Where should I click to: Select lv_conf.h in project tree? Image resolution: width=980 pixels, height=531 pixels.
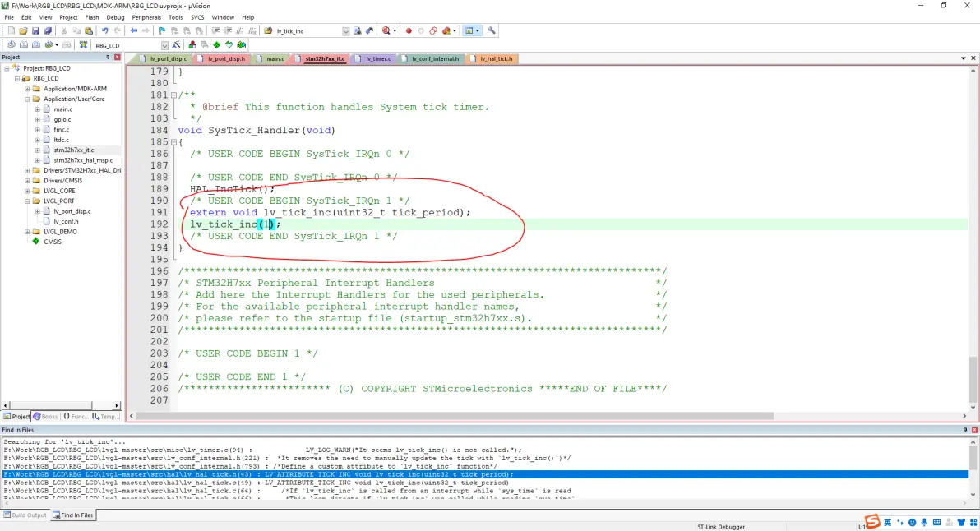(x=65, y=221)
